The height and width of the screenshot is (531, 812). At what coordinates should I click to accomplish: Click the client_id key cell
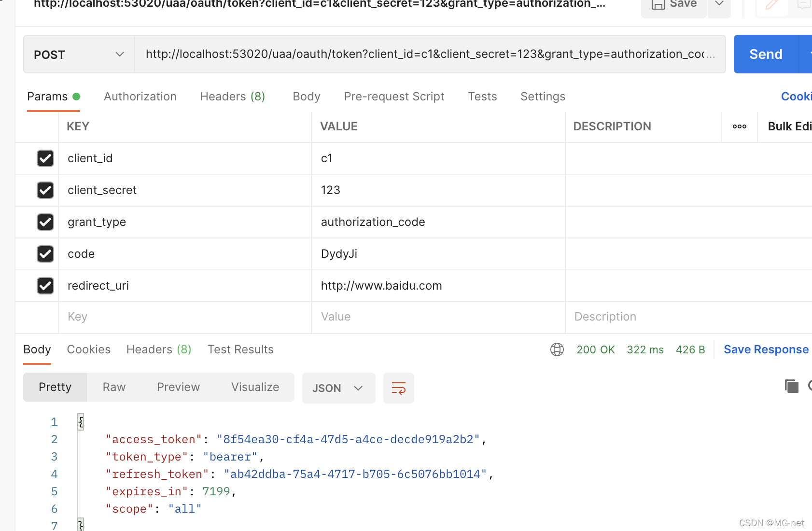pyautogui.click(x=185, y=158)
